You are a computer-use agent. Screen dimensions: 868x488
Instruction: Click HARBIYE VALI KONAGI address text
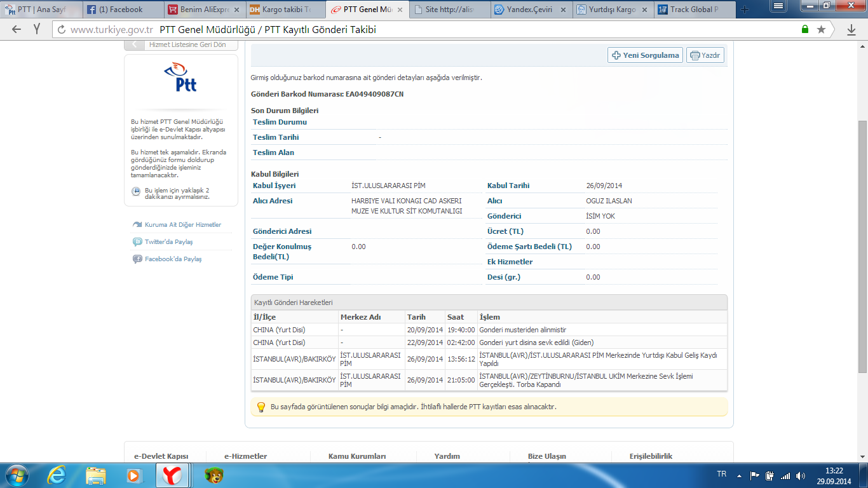[x=407, y=206]
